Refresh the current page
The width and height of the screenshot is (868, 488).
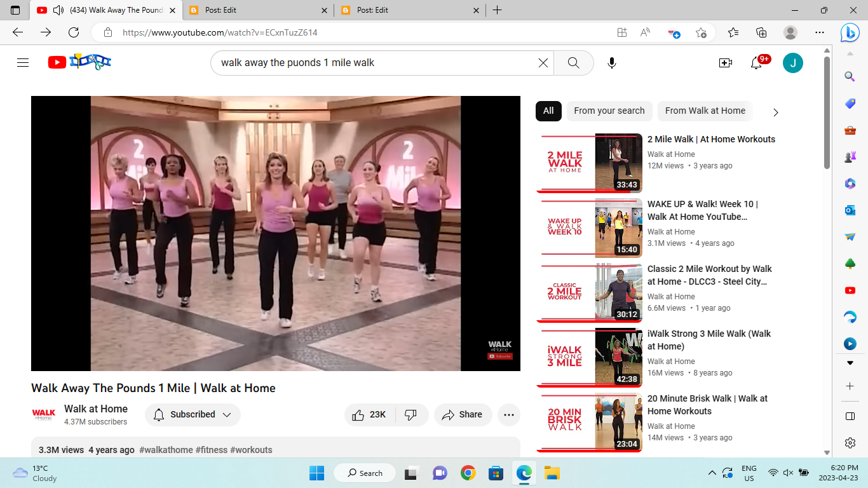[74, 32]
